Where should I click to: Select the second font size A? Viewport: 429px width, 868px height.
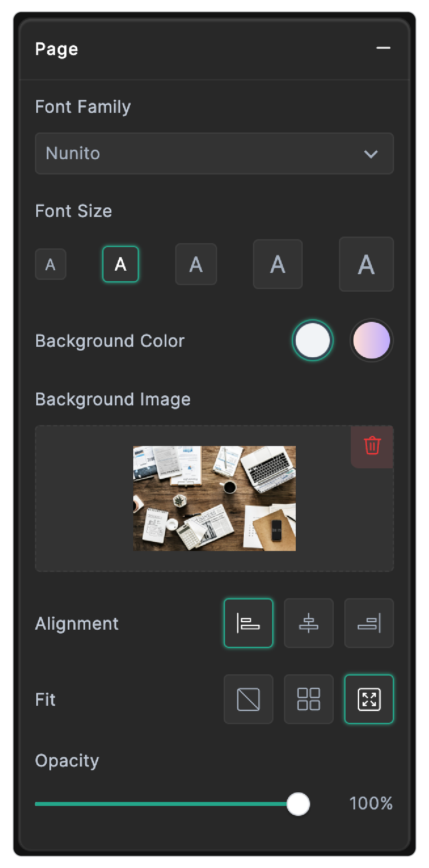[x=121, y=264]
